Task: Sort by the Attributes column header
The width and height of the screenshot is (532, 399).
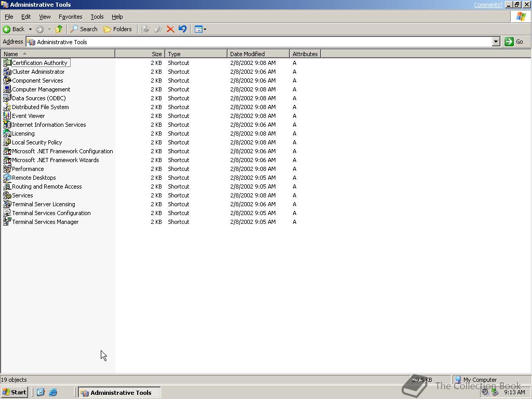Action: pos(305,54)
